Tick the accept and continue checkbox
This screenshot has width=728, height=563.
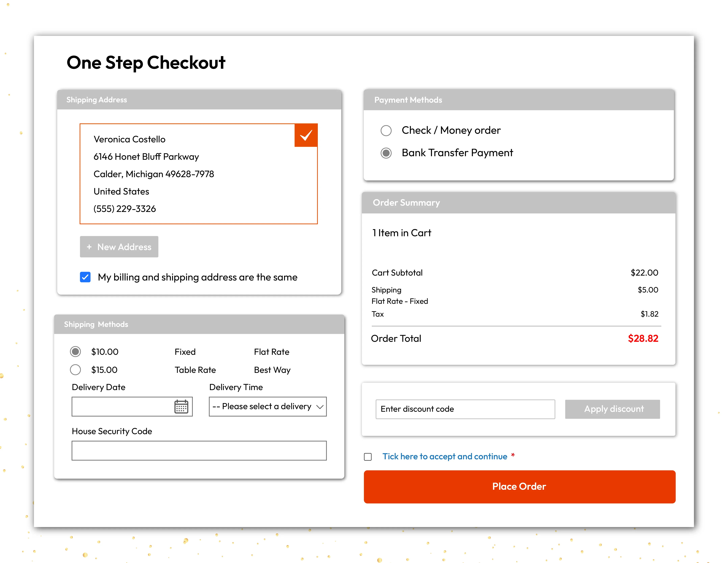tap(368, 457)
